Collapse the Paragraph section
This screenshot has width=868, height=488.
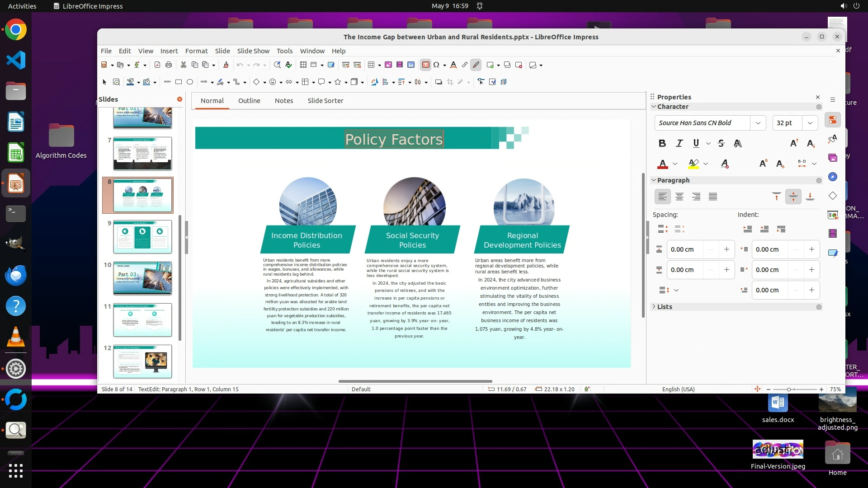click(654, 180)
